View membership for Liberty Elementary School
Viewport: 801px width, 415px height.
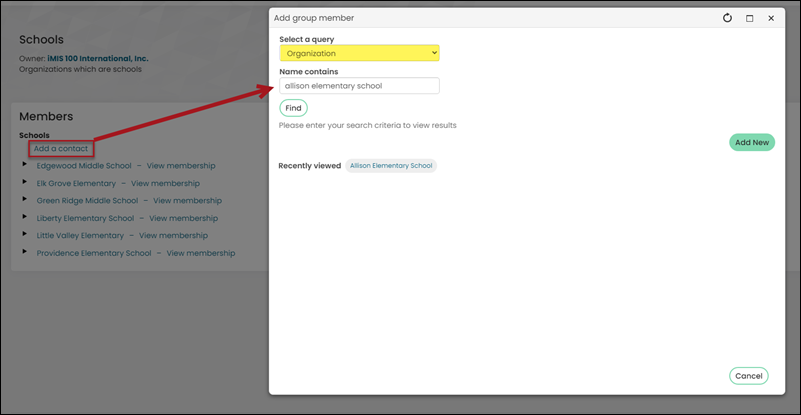click(x=183, y=218)
